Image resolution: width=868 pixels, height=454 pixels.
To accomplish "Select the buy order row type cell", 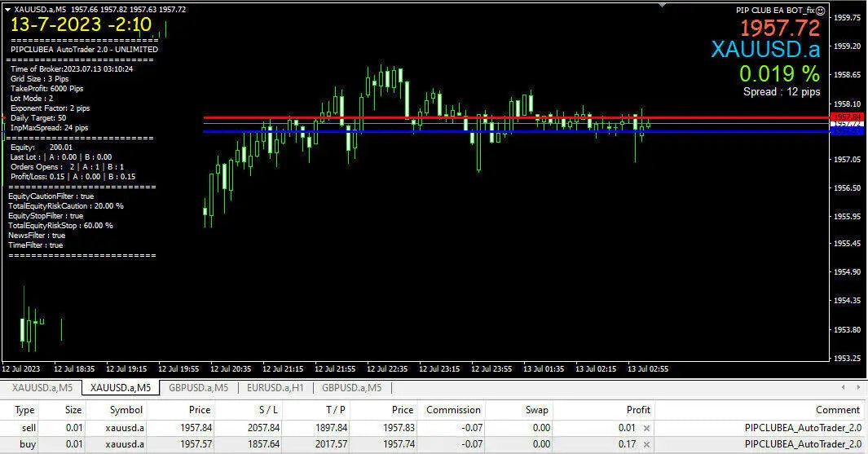I will tap(28, 444).
